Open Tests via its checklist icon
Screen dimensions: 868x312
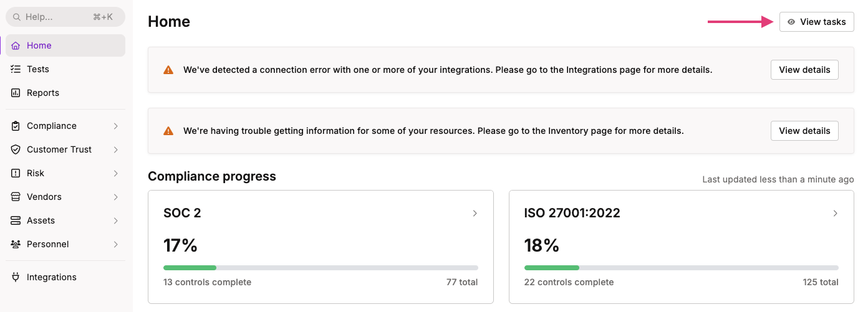click(x=16, y=69)
